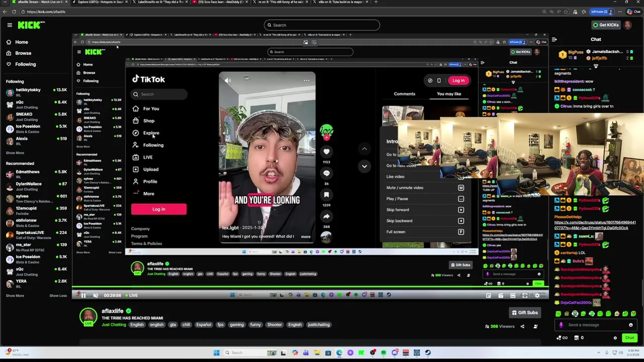
Task: Click the Gift Subs button
Action: 525,313
